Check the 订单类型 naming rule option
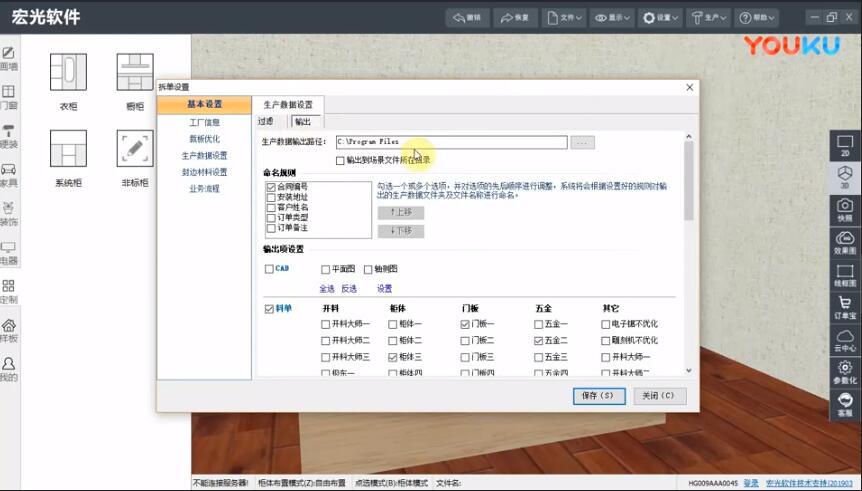The width and height of the screenshot is (862, 491). coord(271,218)
